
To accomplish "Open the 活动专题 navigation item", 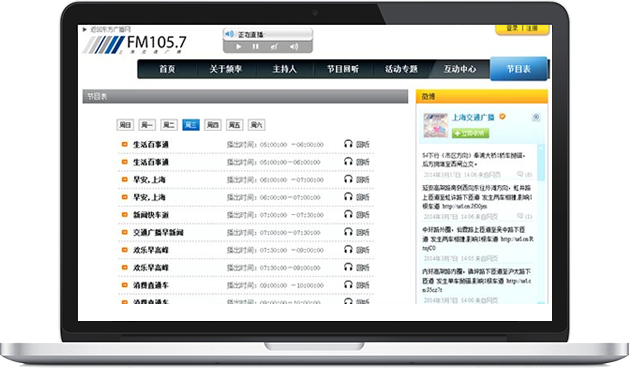I will 401,69.
